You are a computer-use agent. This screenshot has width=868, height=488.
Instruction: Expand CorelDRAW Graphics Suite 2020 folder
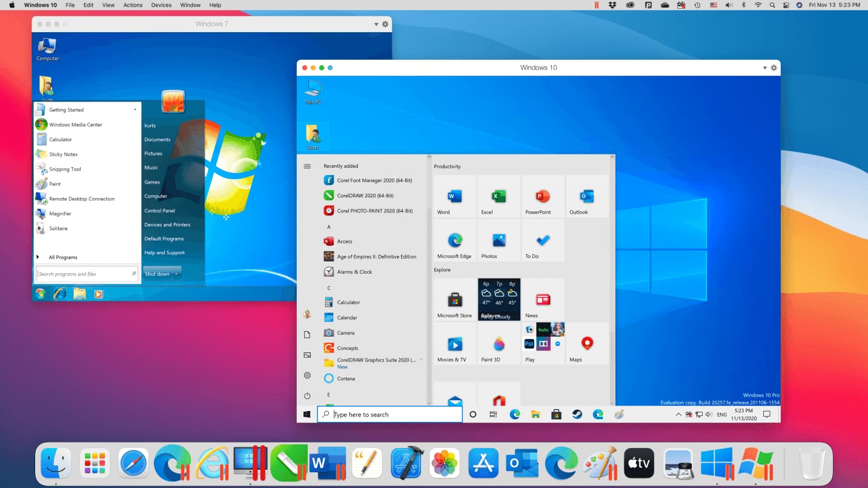[x=421, y=360]
